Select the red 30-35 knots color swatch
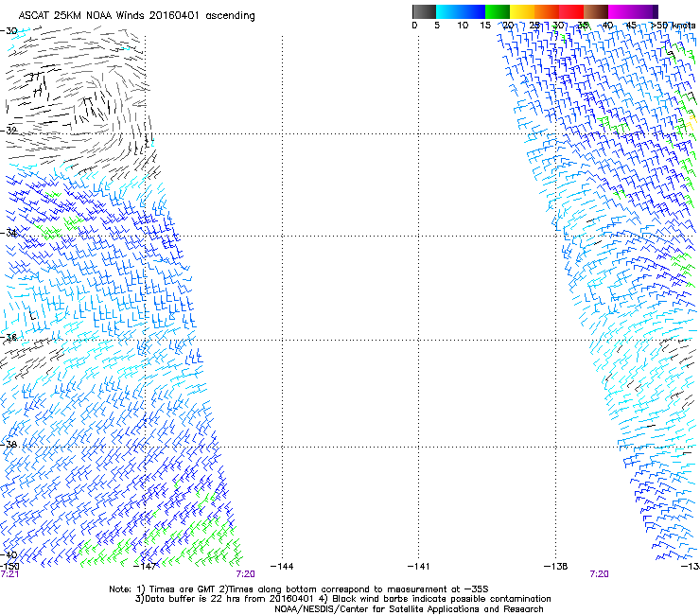Viewport: 700px width, 615px height. tap(571, 11)
